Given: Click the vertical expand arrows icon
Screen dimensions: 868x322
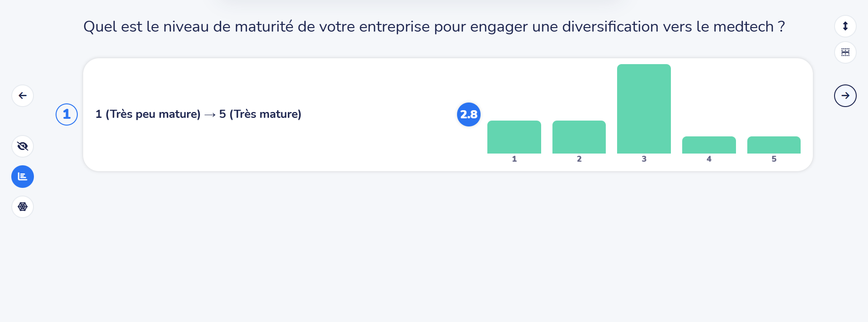Looking at the screenshot, I should 845,26.
